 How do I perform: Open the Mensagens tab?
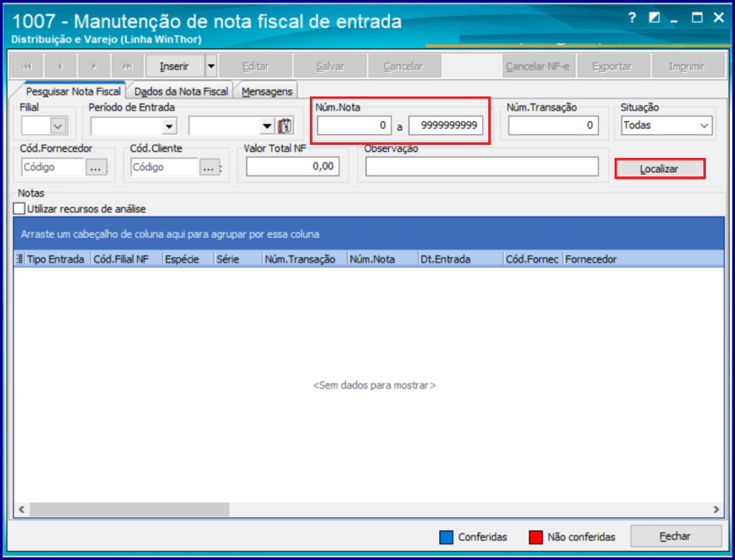coord(267,91)
